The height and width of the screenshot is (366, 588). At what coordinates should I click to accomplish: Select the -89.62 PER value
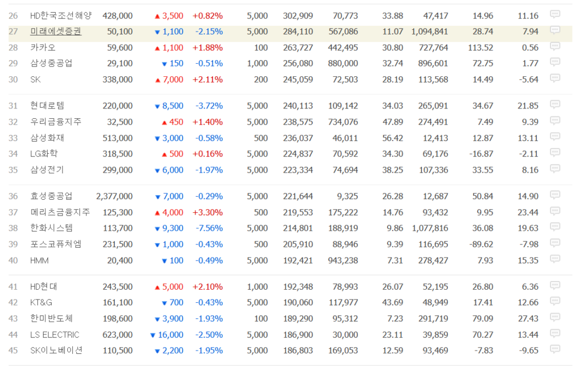tap(481, 244)
